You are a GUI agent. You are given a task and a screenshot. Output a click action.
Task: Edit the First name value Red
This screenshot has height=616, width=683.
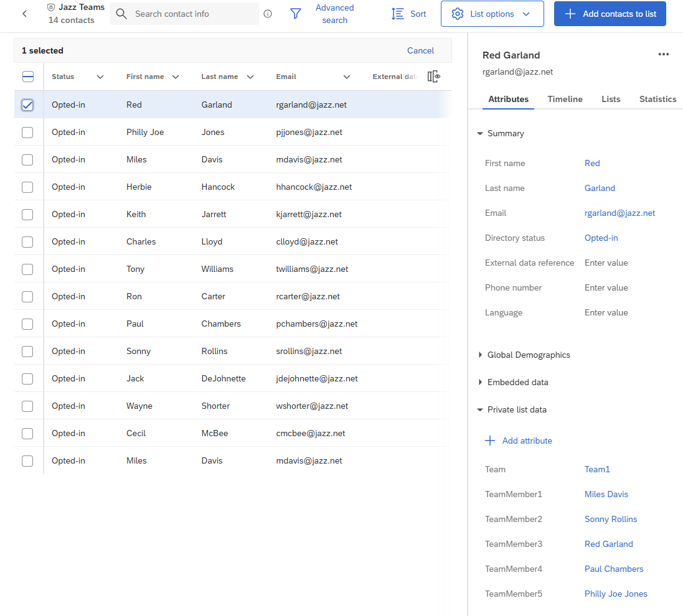click(x=592, y=163)
